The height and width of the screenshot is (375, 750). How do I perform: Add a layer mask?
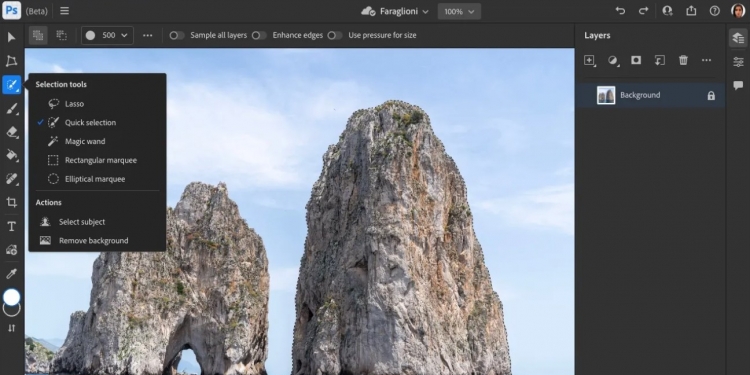(636, 60)
